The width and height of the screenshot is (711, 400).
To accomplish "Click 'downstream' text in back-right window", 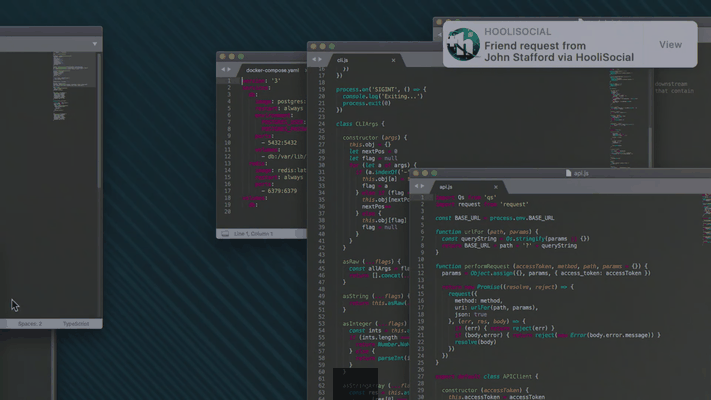I will point(671,84).
